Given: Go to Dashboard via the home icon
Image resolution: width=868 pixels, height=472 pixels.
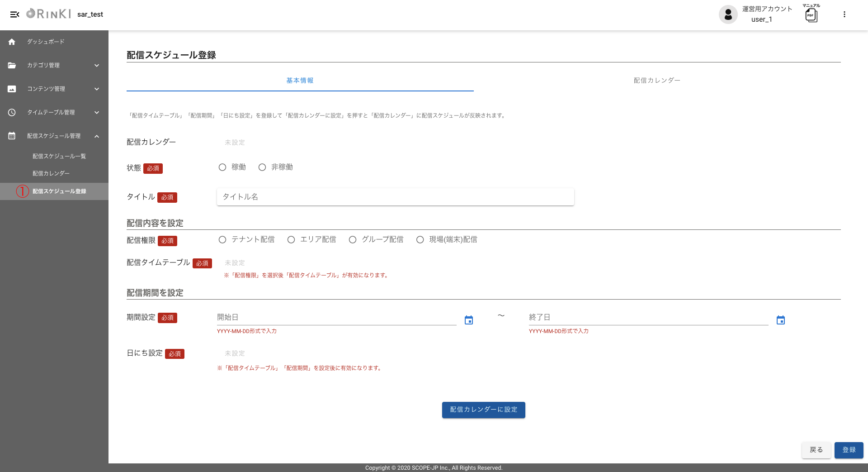Looking at the screenshot, I should coord(12,42).
